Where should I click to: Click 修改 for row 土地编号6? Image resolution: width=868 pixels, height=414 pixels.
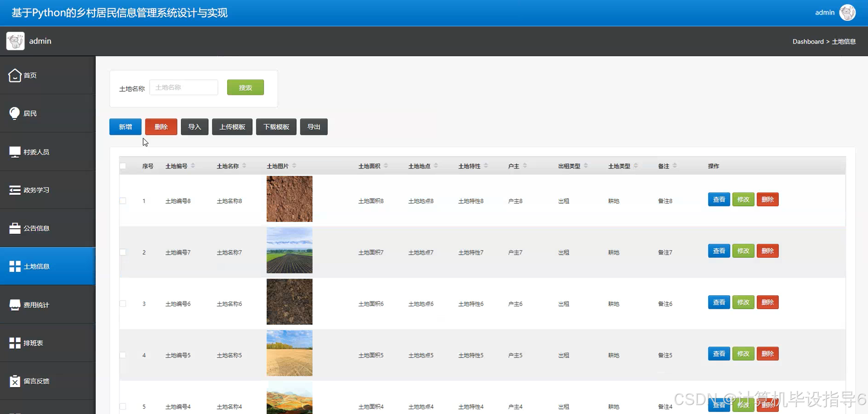743,302
